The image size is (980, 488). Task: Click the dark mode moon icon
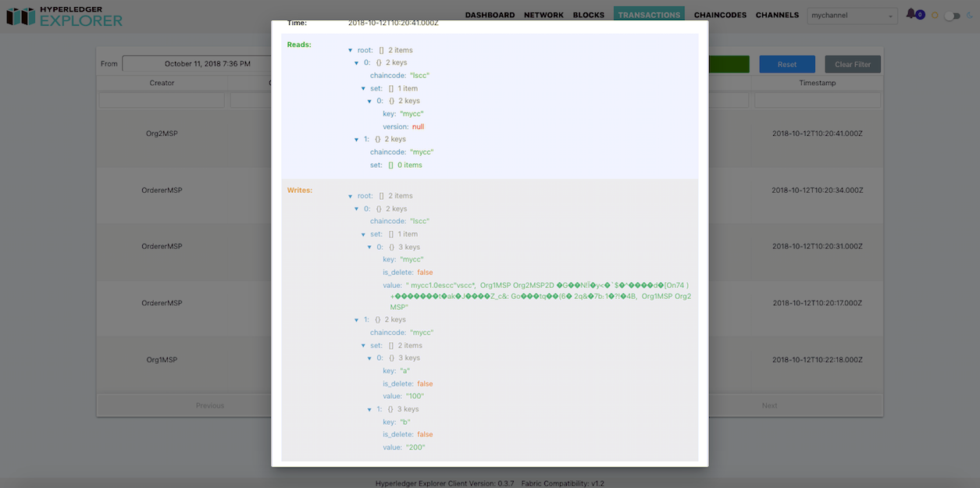(970, 15)
